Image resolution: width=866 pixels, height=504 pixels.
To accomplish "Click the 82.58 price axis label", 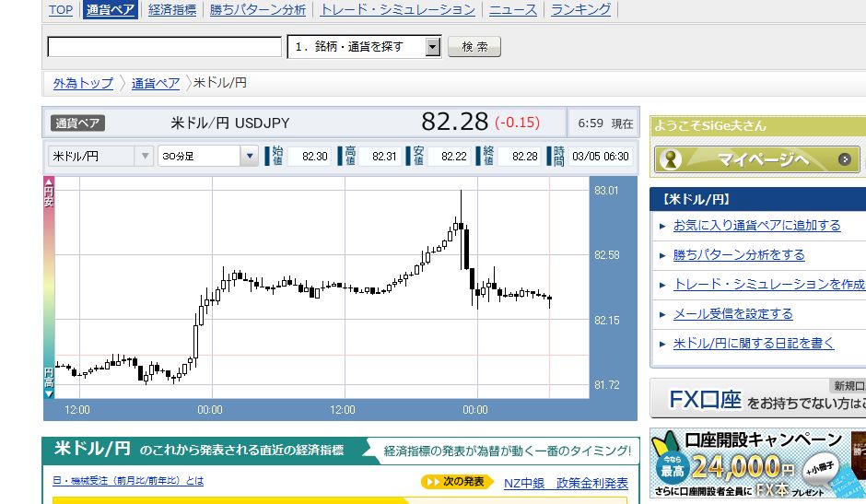I will coord(606,255).
